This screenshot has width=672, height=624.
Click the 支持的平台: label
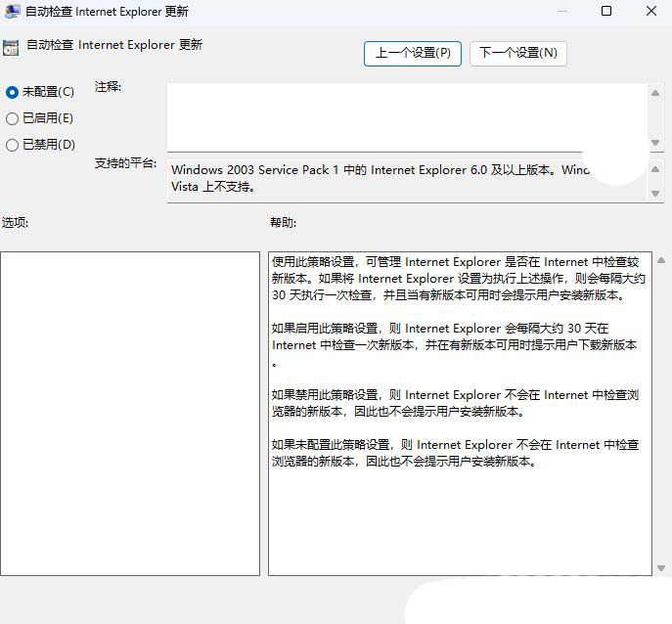(125, 163)
